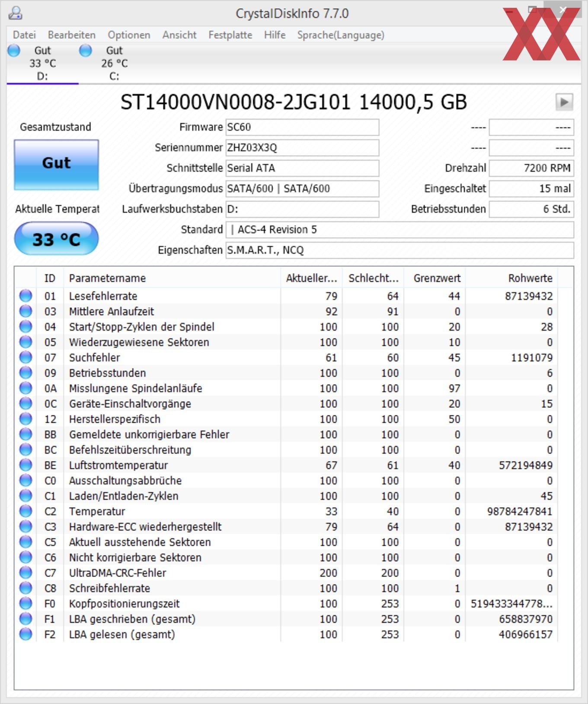Click the Grenzwert column header
The width and height of the screenshot is (588, 704).
(x=435, y=278)
